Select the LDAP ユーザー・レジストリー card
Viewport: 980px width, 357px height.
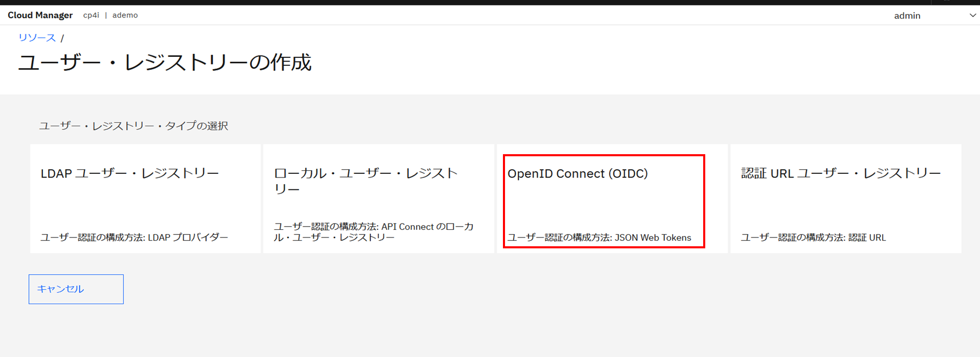pos(145,199)
